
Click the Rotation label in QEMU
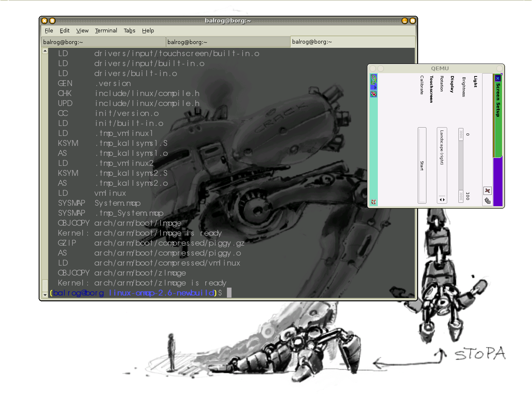pyautogui.click(x=441, y=84)
